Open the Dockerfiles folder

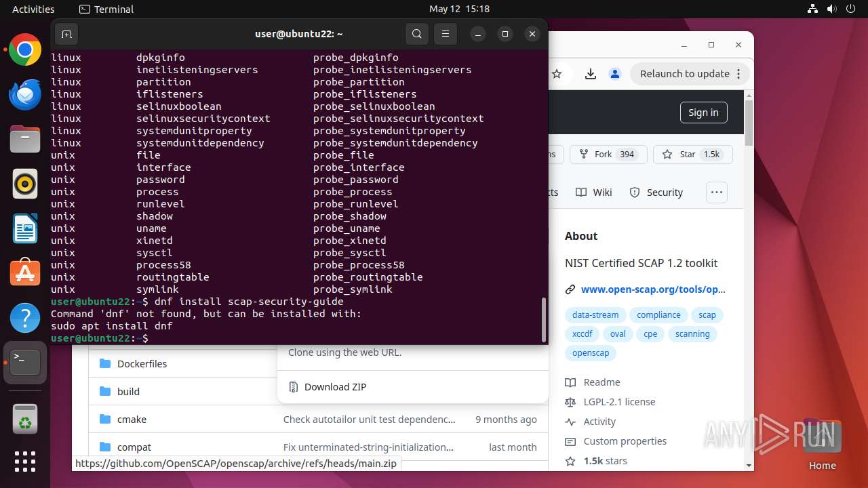coord(142,364)
